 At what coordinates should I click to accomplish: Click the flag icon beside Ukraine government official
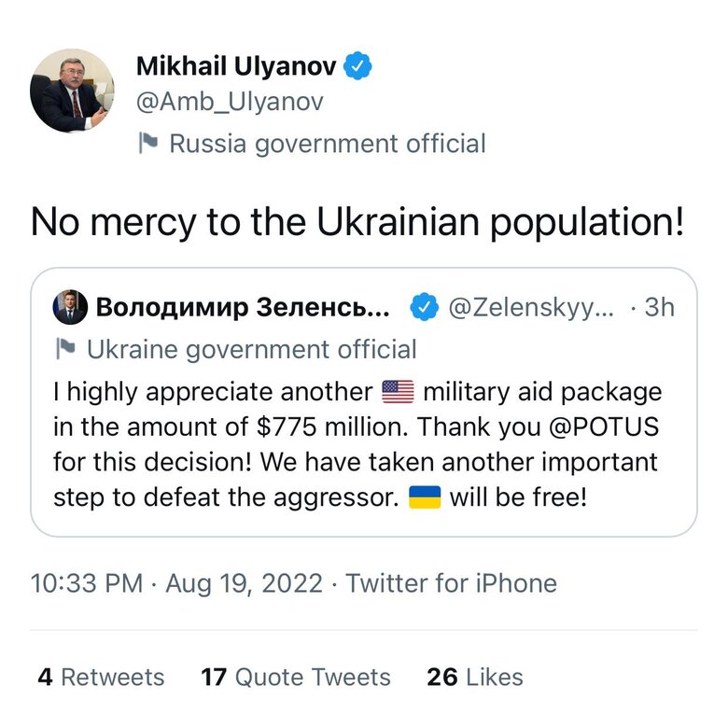[65, 350]
